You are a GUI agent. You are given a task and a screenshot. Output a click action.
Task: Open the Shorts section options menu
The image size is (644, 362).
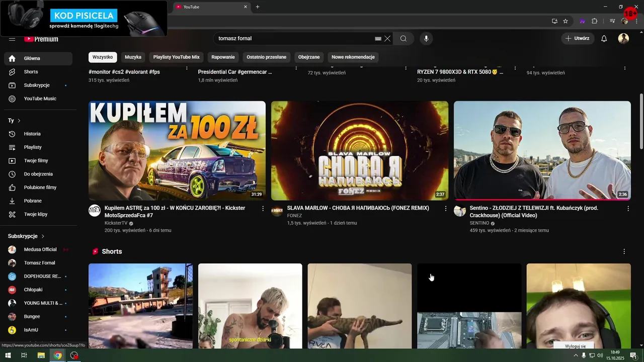[x=624, y=251]
